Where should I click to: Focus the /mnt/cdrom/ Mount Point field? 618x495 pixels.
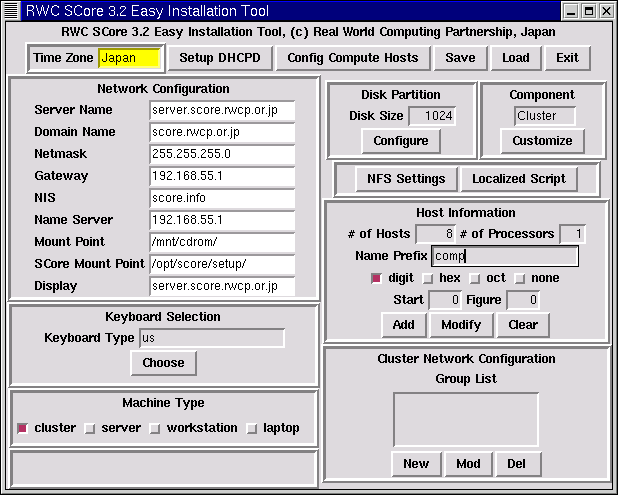coord(222,242)
